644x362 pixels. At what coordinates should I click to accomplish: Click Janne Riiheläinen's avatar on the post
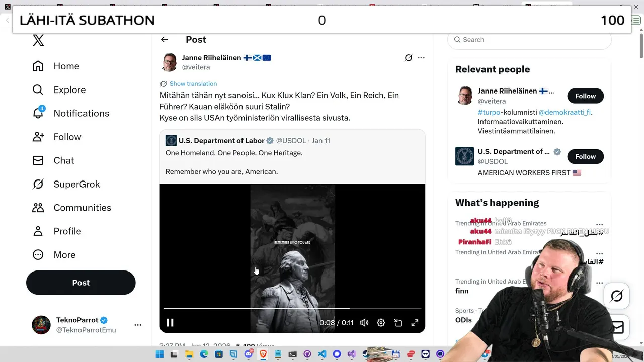pyautogui.click(x=170, y=62)
